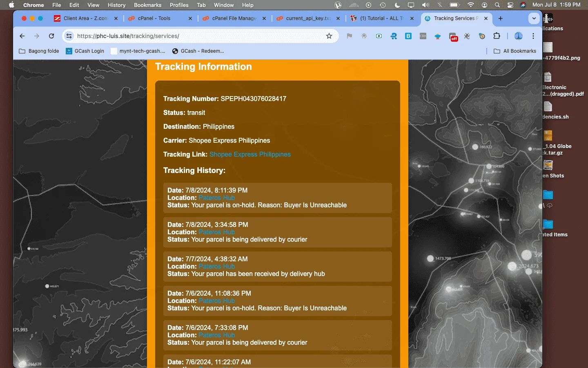Click the battery icon in menu bar
The width and height of the screenshot is (588, 368).
tap(454, 5)
